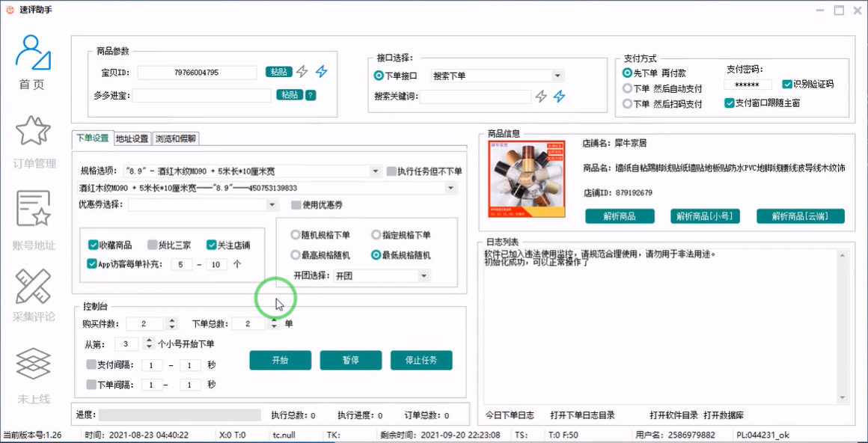Click 打开下单日志目录 link
Image resolution: width=868 pixels, height=443 pixels.
582,415
